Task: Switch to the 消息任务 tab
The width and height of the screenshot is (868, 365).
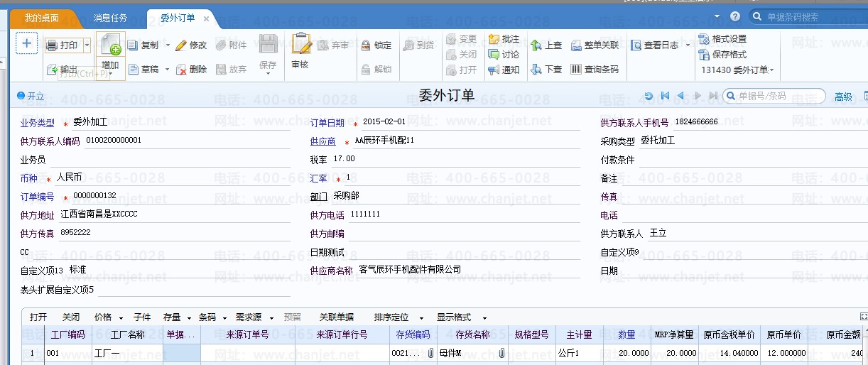Action: click(x=110, y=18)
